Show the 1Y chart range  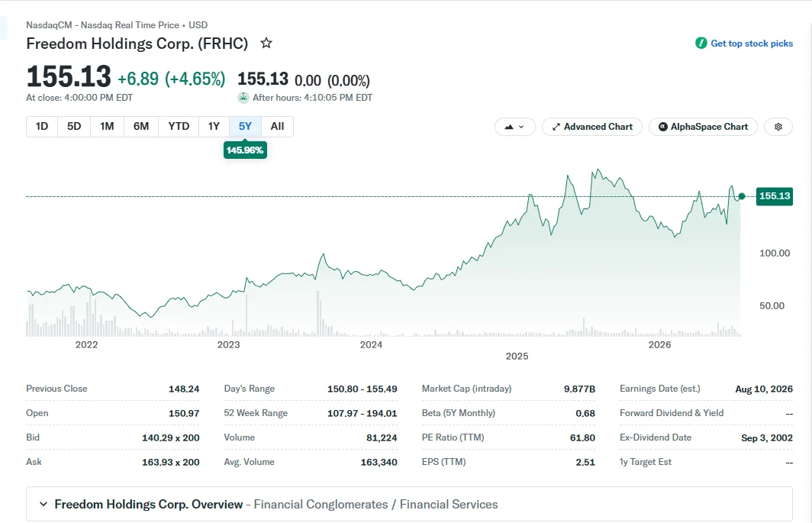pos(214,127)
